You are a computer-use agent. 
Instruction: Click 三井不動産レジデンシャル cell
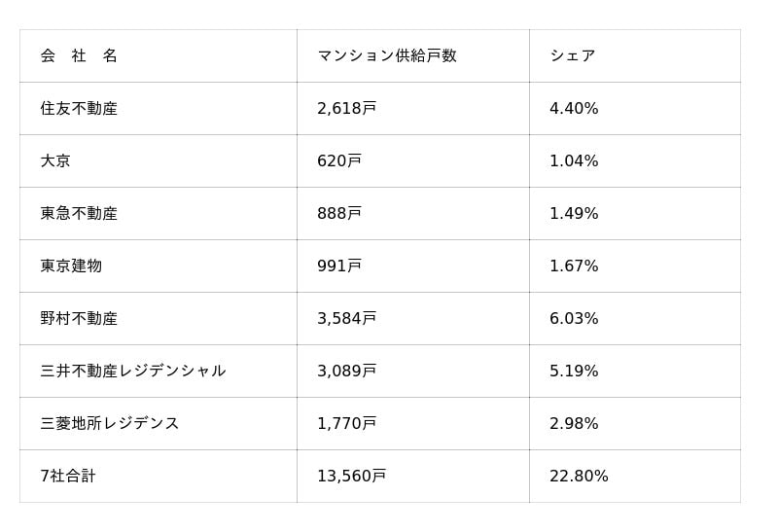(133, 372)
